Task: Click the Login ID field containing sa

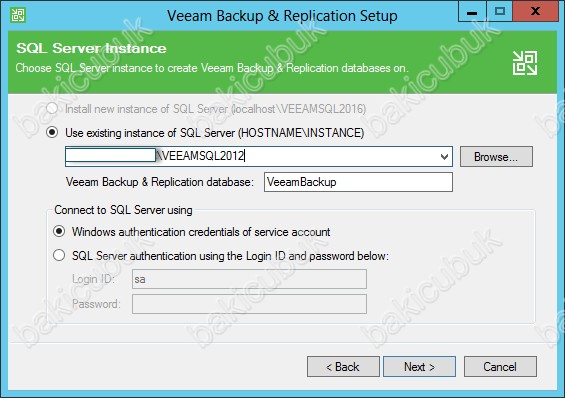Action: 249,279
